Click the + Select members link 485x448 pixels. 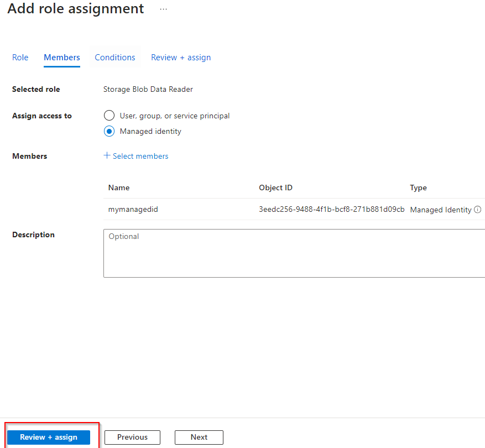[x=136, y=156]
